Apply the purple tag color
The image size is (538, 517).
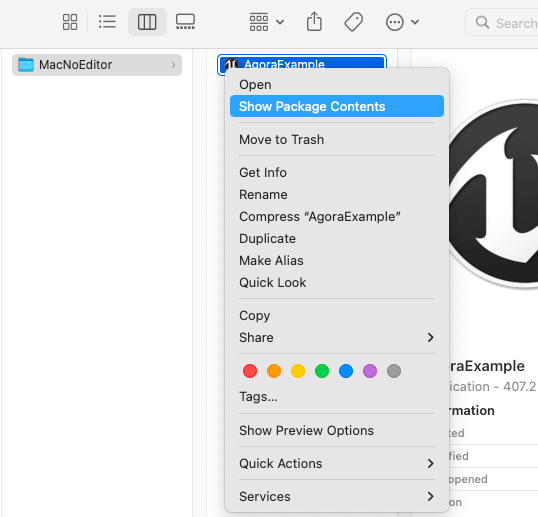pos(370,371)
